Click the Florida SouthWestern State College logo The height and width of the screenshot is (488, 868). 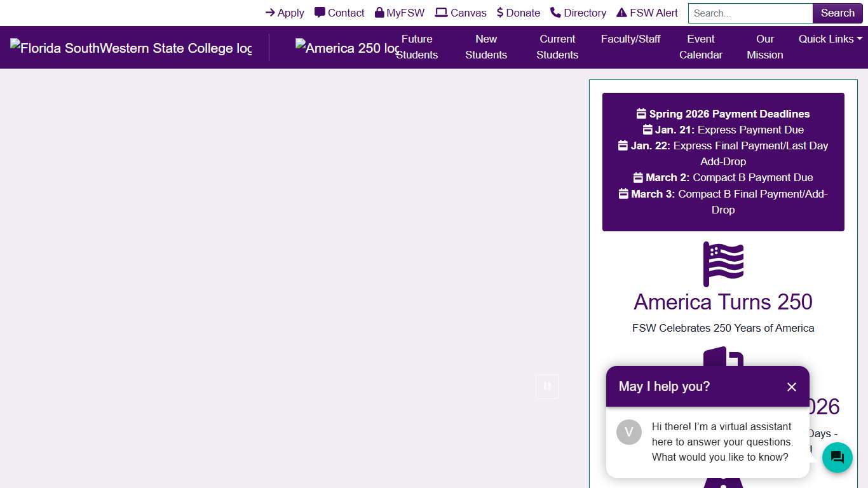click(131, 48)
